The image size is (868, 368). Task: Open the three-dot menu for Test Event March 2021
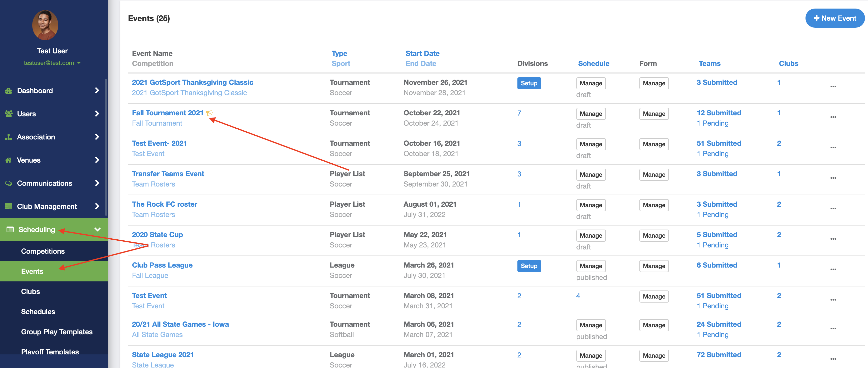(x=833, y=300)
